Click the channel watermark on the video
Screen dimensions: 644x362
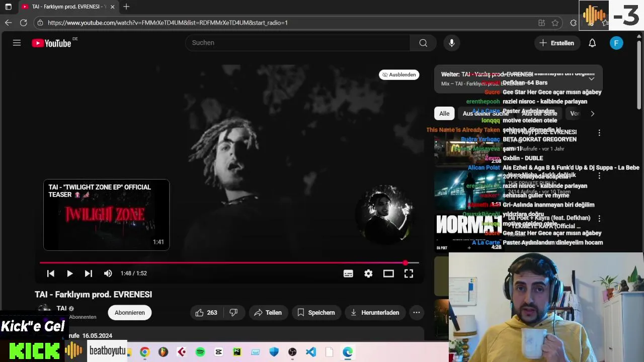click(385, 214)
